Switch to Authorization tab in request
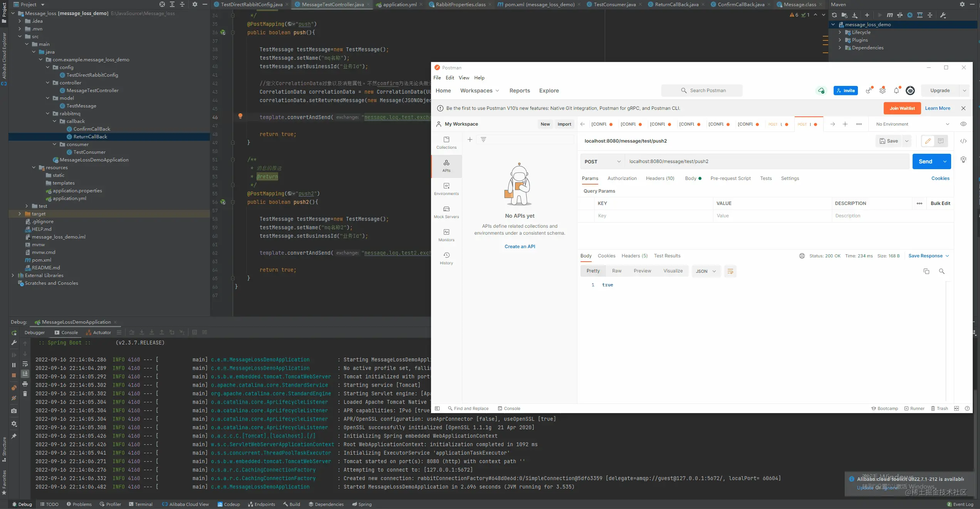Screen dimensions: 980x509 622,178
